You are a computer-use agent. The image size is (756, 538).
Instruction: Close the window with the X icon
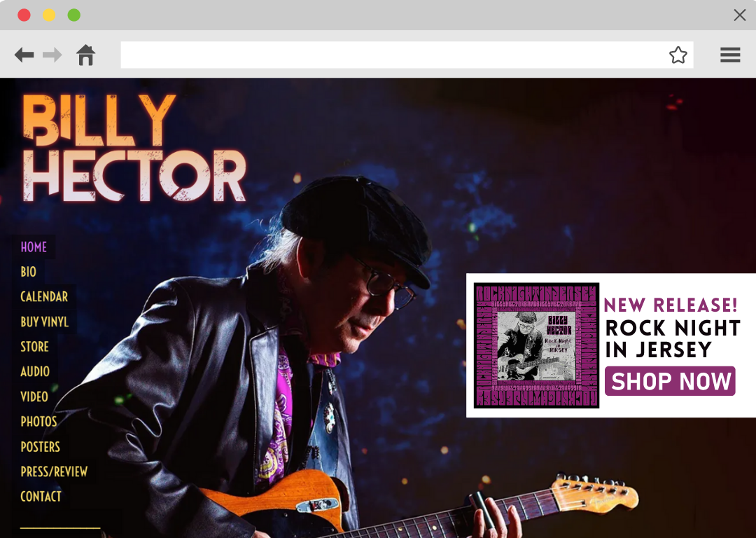click(740, 15)
